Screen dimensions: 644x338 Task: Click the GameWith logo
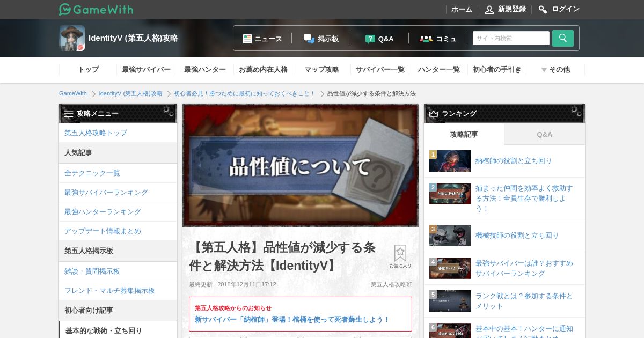click(96, 9)
